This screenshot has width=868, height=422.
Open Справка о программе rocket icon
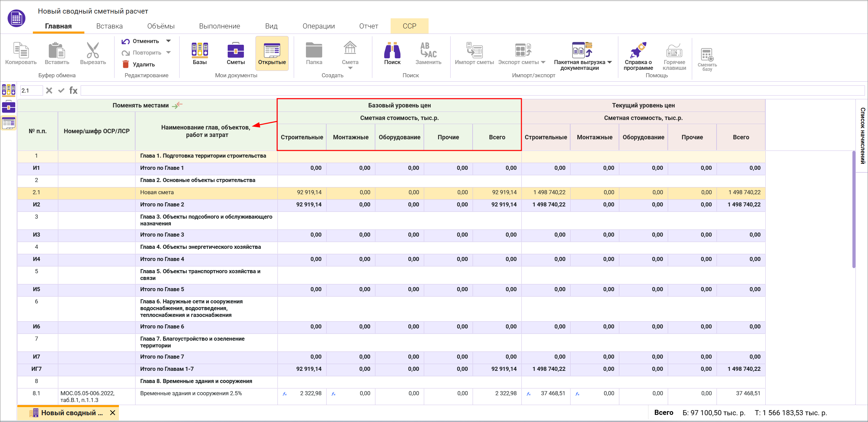pyautogui.click(x=638, y=50)
